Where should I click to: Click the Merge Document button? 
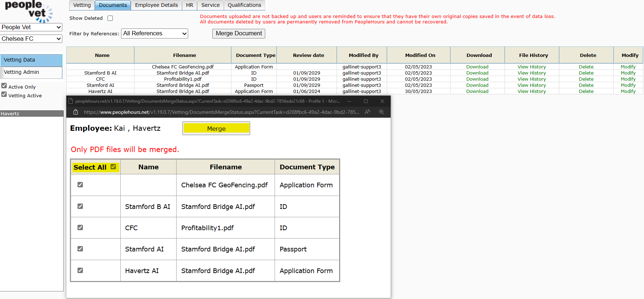tap(239, 34)
